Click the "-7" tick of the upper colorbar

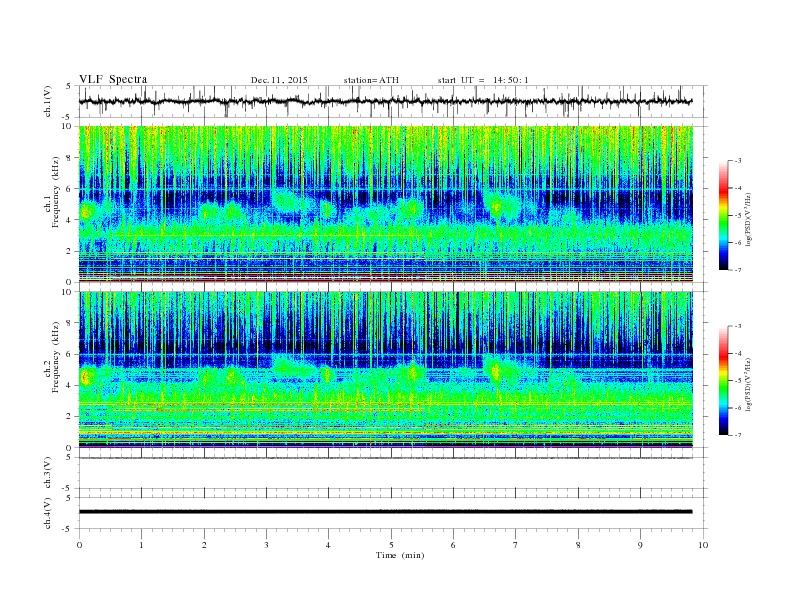pos(737,270)
